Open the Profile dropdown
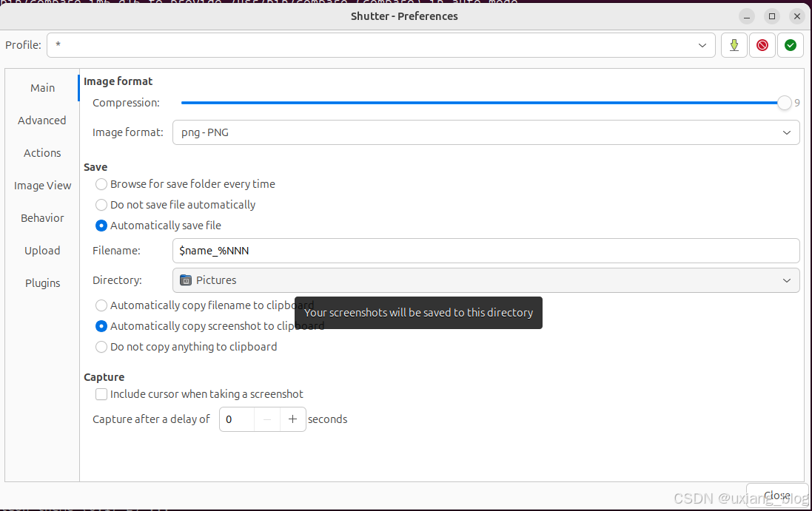 [381, 45]
